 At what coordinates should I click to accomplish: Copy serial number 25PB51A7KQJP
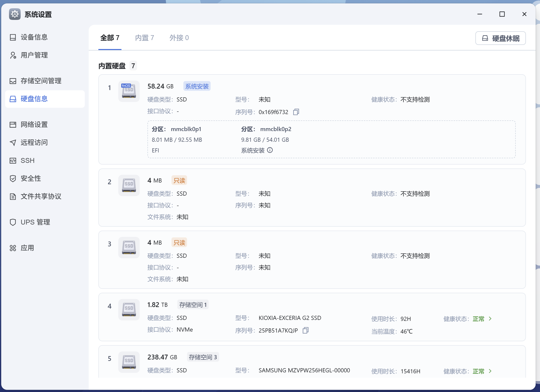[305, 330]
